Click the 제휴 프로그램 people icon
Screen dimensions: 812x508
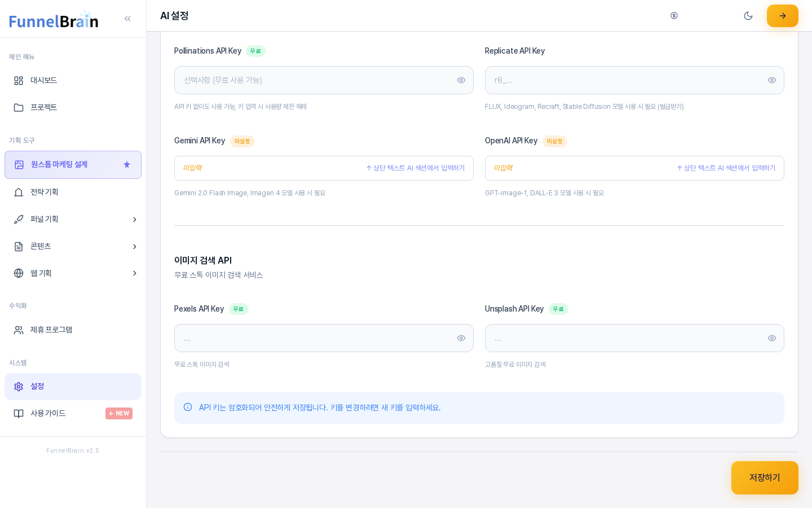[x=19, y=330]
